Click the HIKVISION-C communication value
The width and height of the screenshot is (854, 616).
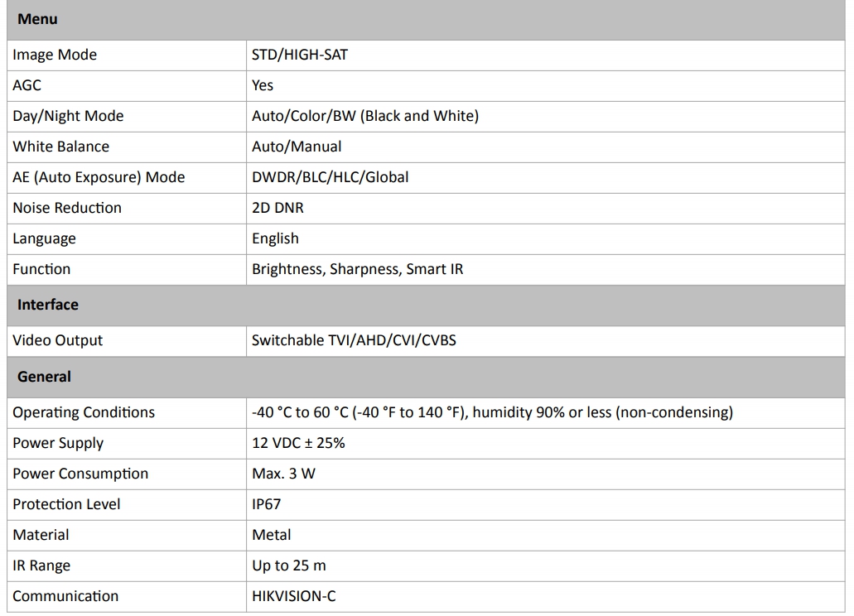(x=294, y=596)
